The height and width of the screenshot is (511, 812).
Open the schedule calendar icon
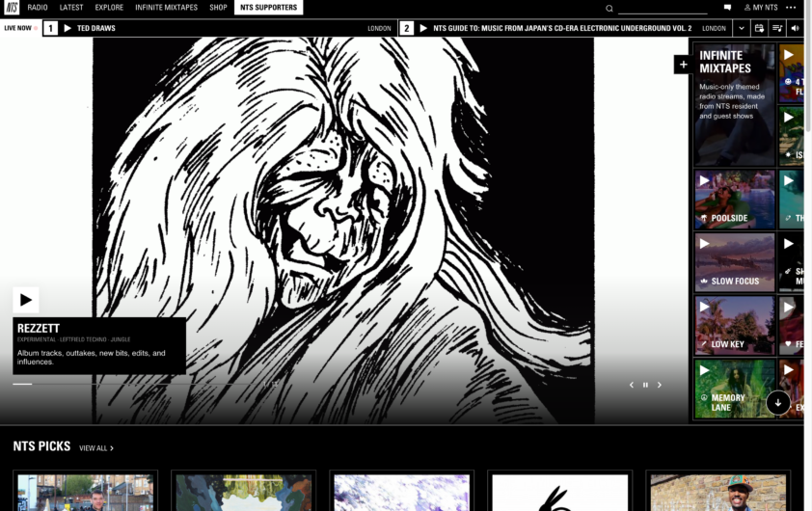click(759, 28)
